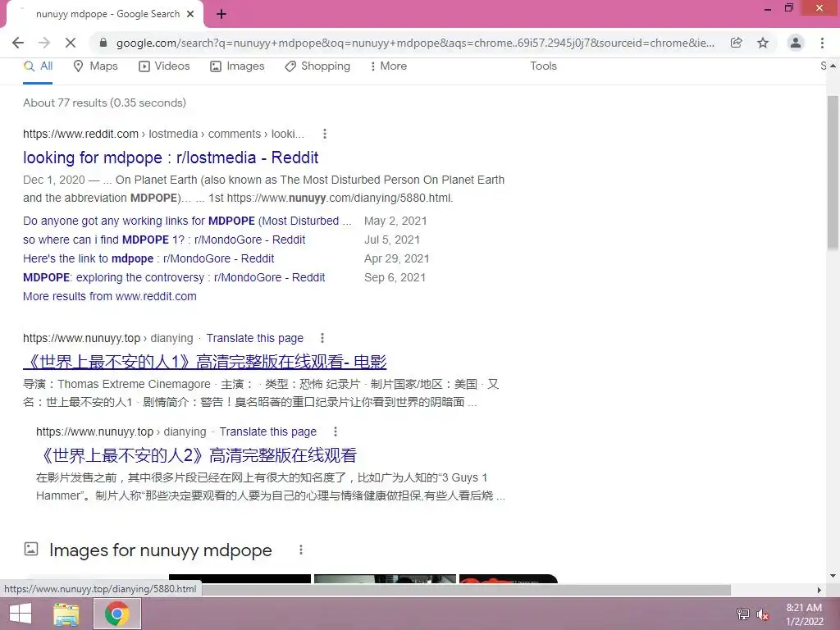Translate second nunuyy.top page
This screenshot has width=840, height=630.
pos(268,431)
